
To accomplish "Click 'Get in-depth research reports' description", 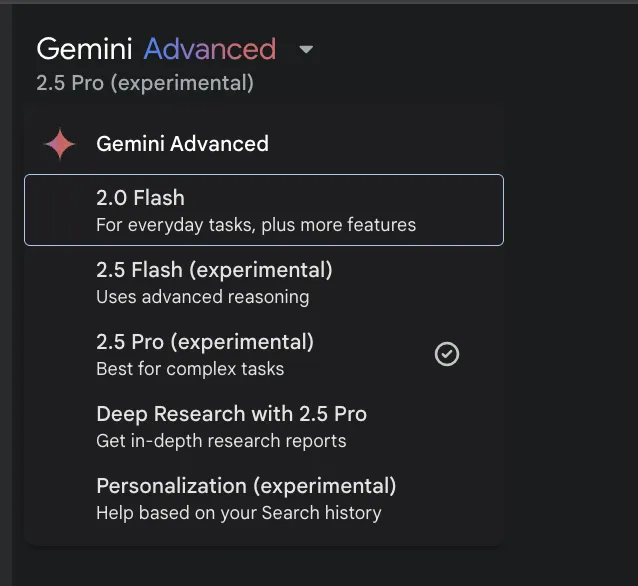I will coord(221,441).
